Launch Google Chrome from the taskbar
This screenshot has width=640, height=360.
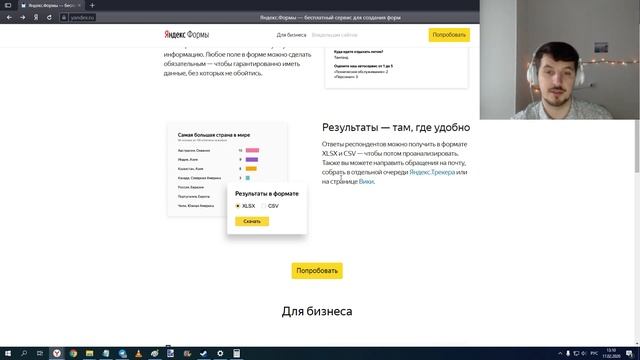tap(73, 353)
